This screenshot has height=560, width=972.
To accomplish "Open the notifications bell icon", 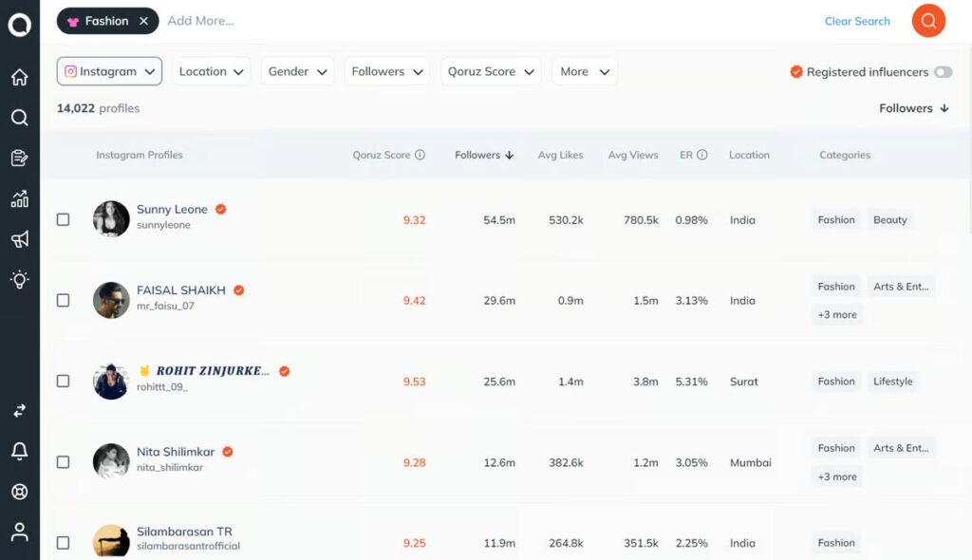I will [x=19, y=451].
